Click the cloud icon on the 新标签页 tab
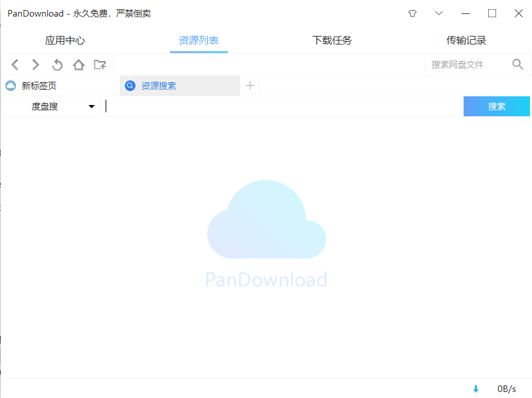 [12, 85]
